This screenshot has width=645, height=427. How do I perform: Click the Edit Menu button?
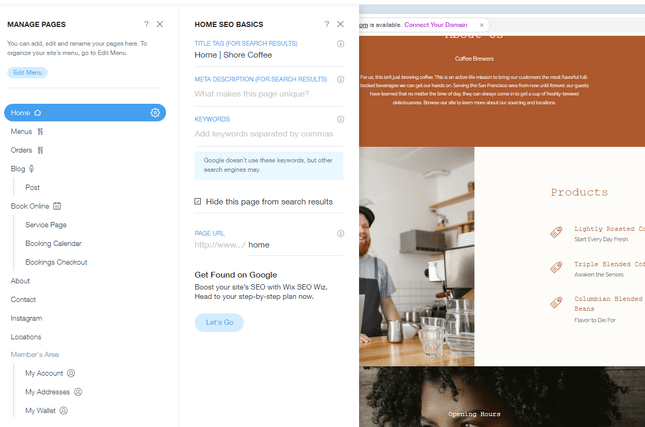(x=28, y=73)
